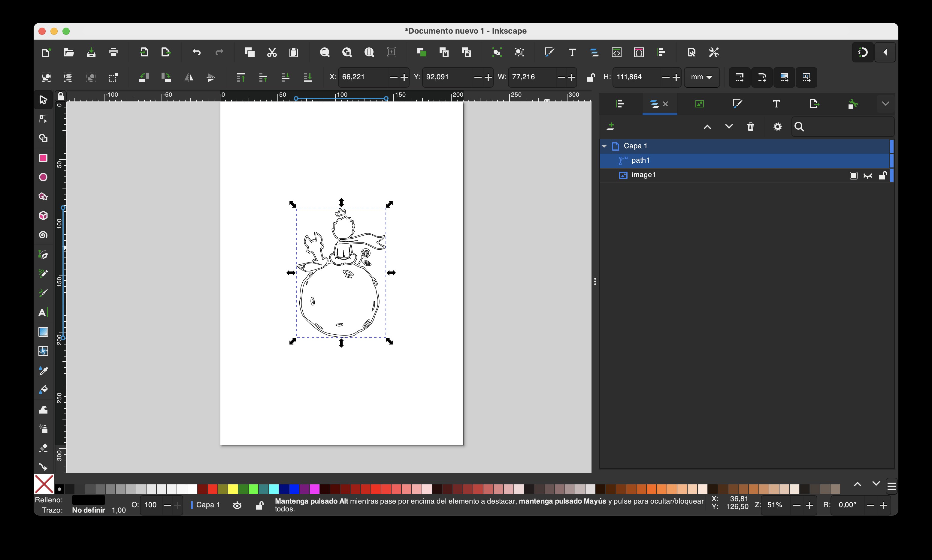Switch to Align and Distribute tab
Screen dimensions: 932x560
[620, 104]
